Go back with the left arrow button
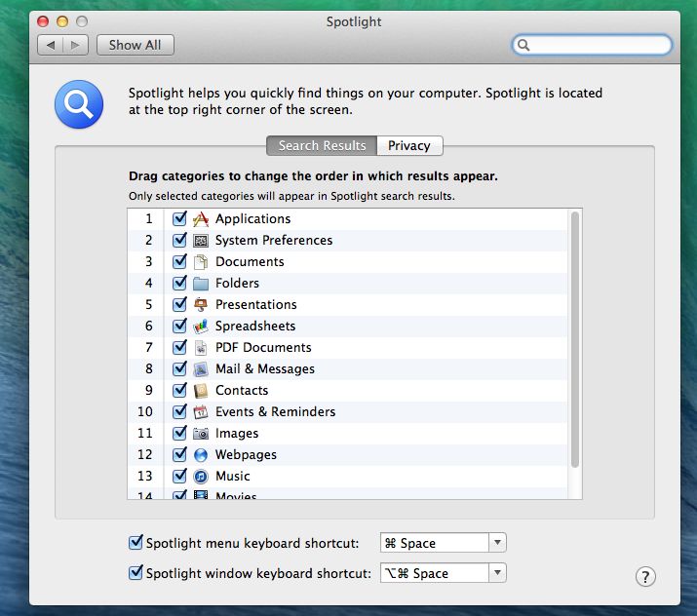This screenshot has height=616, width=697. click(x=51, y=45)
